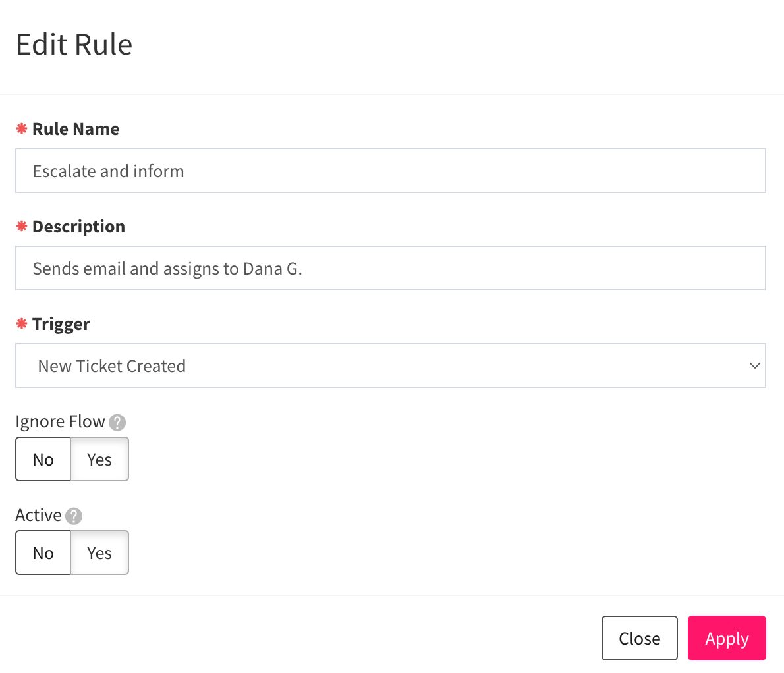Click the Ignore Flow help question-mark icon
This screenshot has width=784, height=673.
[117, 423]
